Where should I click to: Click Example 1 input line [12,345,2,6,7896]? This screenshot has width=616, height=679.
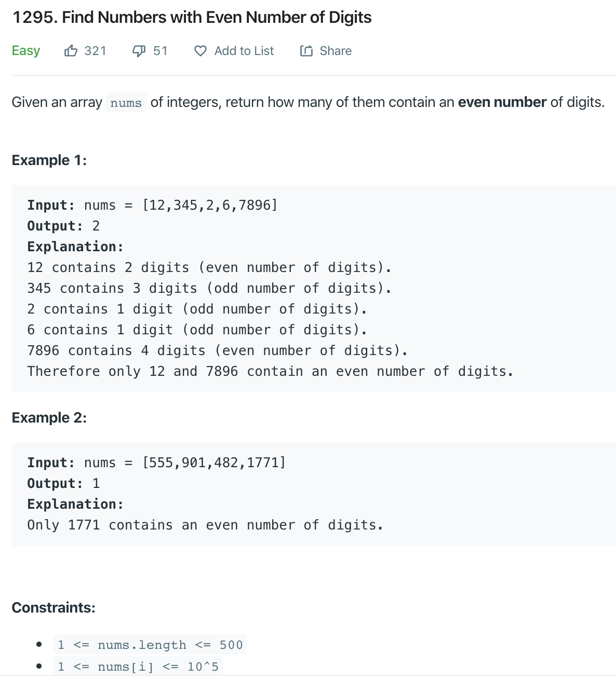[x=153, y=205]
